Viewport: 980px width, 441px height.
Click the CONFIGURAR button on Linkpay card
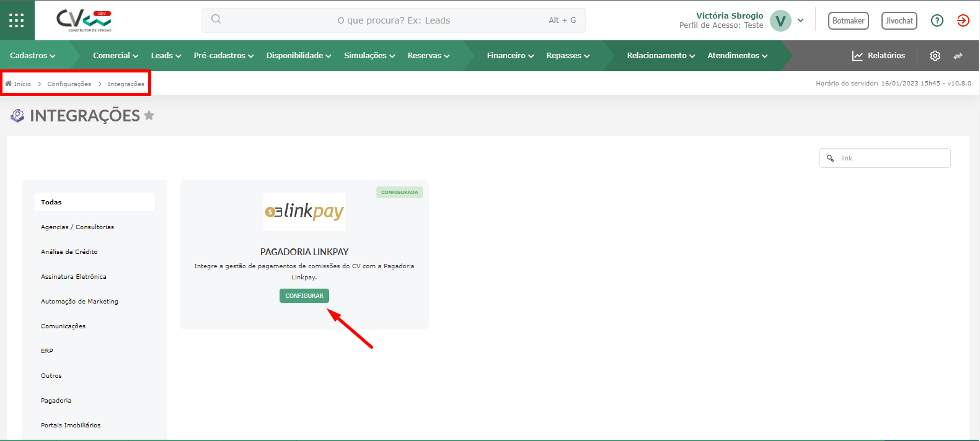(x=304, y=295)
